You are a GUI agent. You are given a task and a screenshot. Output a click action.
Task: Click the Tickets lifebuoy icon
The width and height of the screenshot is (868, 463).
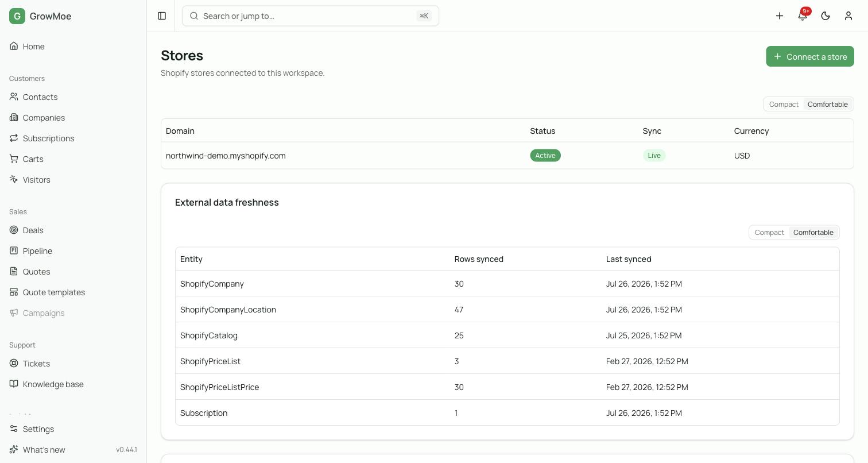tap(14, 364)
